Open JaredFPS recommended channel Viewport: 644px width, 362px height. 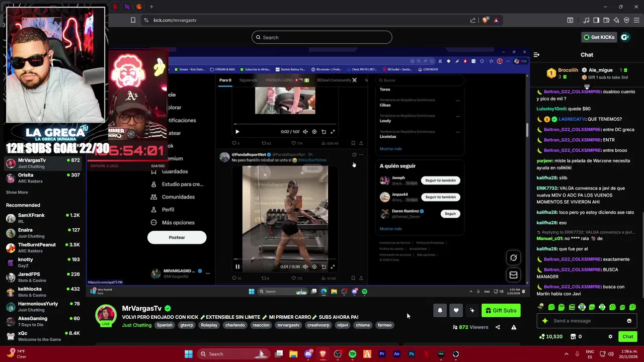[43, 277]
